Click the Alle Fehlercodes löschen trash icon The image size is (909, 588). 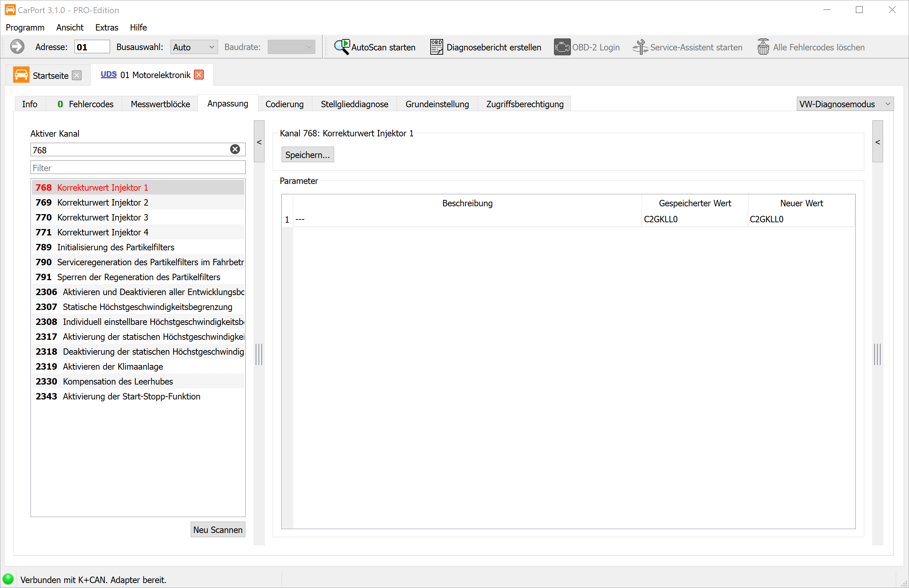click(763, 47)
